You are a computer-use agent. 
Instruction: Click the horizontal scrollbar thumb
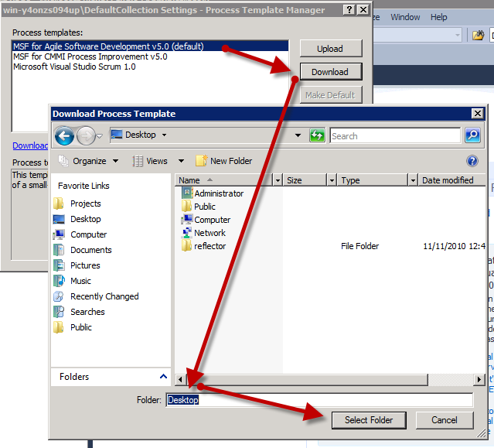(307, 379)
